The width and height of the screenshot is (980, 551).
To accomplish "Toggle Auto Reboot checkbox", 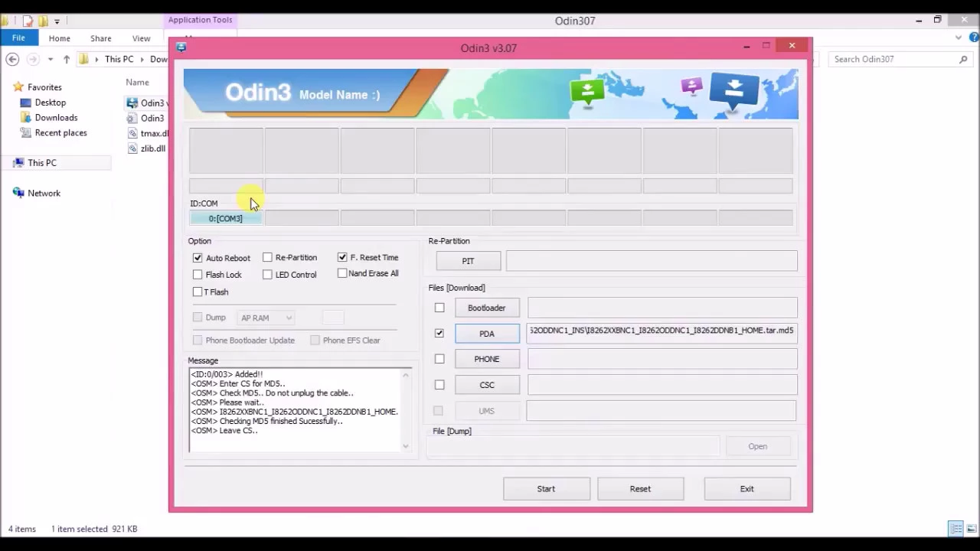I will click(198, 258).
